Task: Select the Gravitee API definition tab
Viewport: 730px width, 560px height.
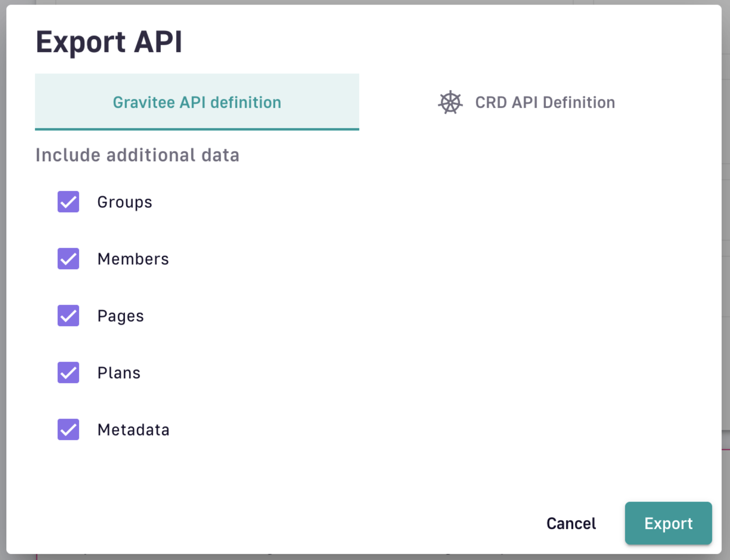Action: pos(197,102)
